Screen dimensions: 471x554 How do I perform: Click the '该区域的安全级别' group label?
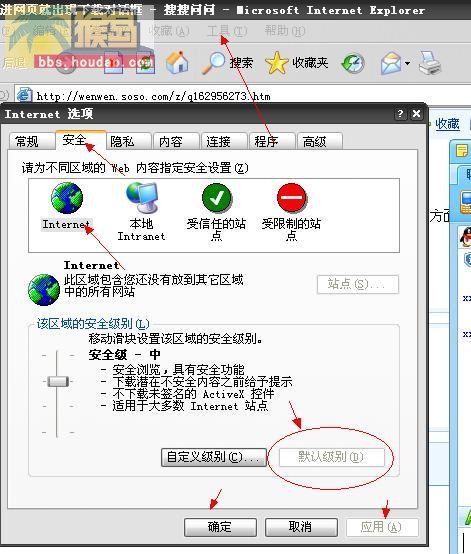point(93,324)
